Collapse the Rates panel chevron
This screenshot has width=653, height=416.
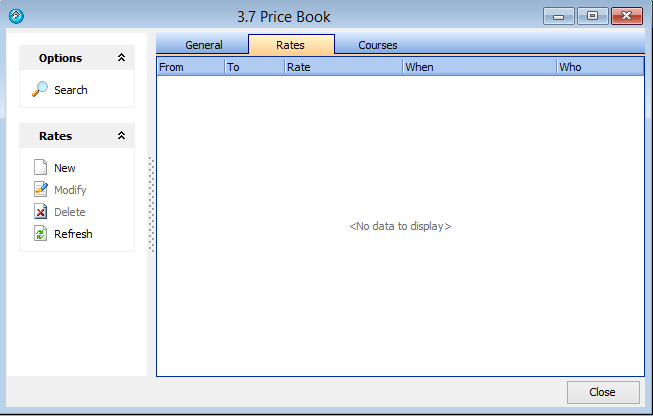point(121,136)
